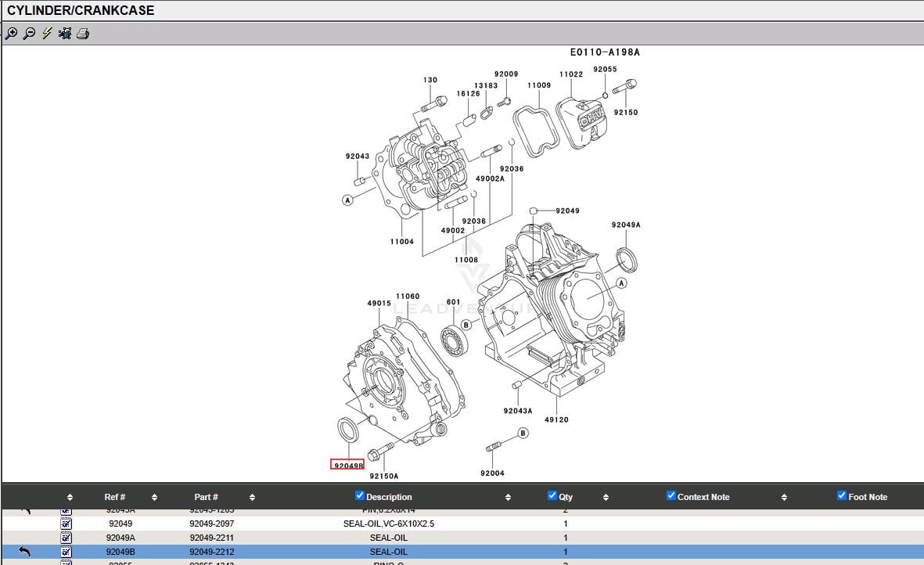Click the fit-to-selection toolbar icon
924x565 pixels.
65,34
